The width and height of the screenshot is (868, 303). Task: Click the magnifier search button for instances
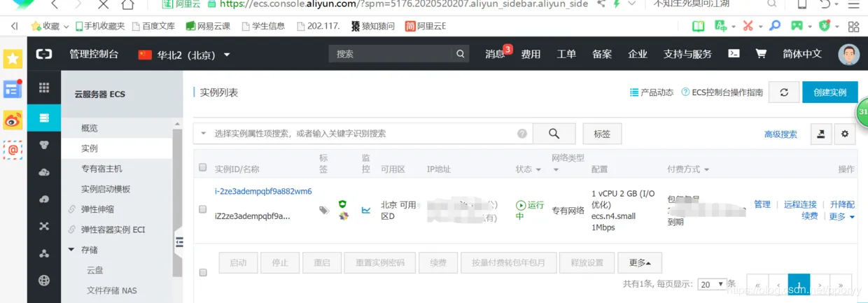[x=554, y=134]
